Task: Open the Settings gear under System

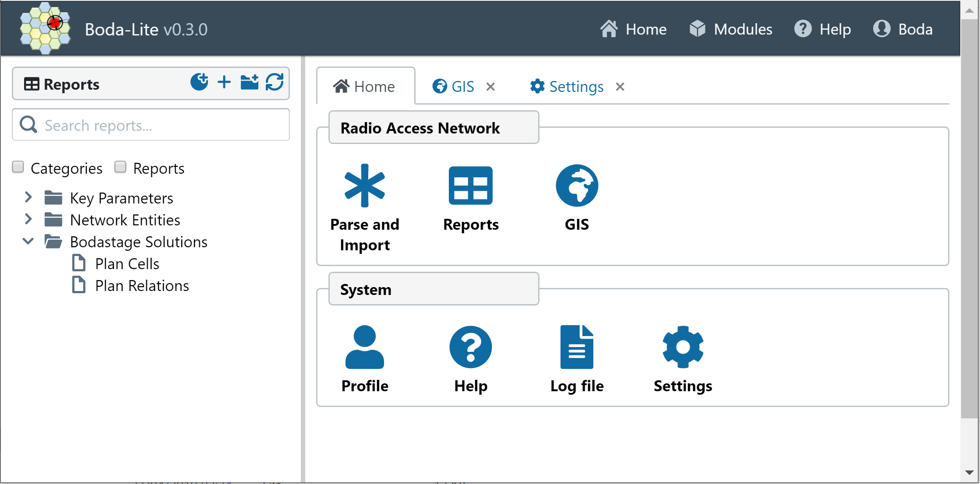Action: click(x=682, y=347)
